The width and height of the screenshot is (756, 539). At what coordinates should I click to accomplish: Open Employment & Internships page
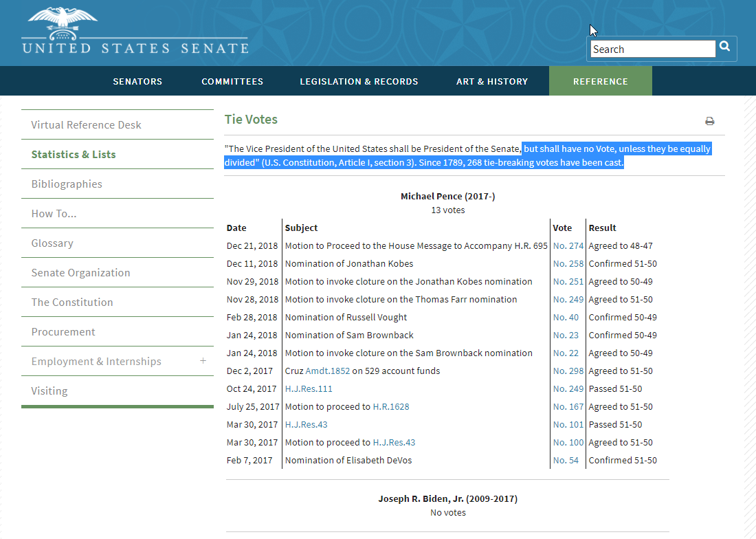pos(96,361)
